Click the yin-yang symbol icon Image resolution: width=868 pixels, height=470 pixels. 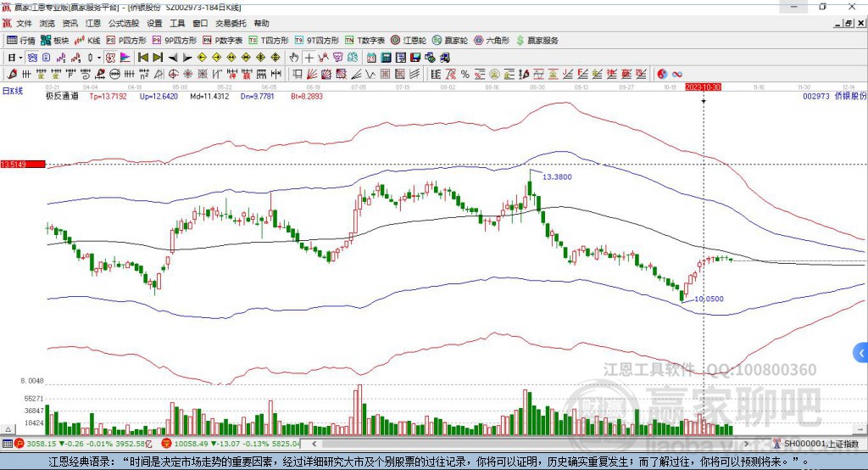pyautogui.click(x=661, y=75)
